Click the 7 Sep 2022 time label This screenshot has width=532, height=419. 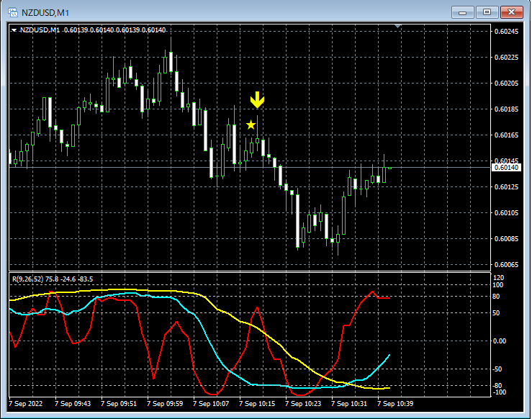click(x=26, y=404)
